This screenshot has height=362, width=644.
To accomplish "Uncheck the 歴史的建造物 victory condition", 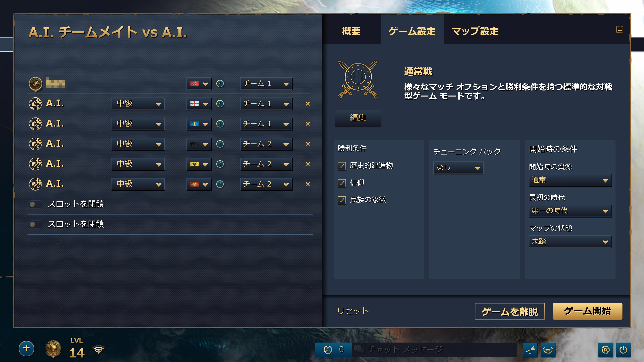I will pyautogui.click(x=342, y=166).
